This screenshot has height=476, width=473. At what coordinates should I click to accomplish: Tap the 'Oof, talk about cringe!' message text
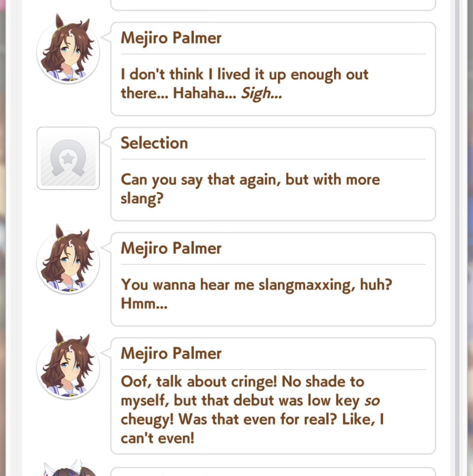pos(252,410)
